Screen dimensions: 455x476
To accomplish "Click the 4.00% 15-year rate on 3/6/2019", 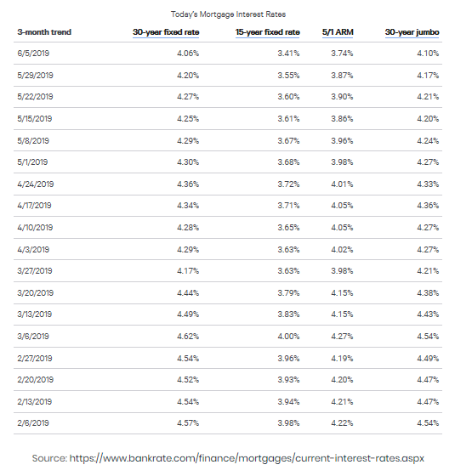I will click(288, 337).
